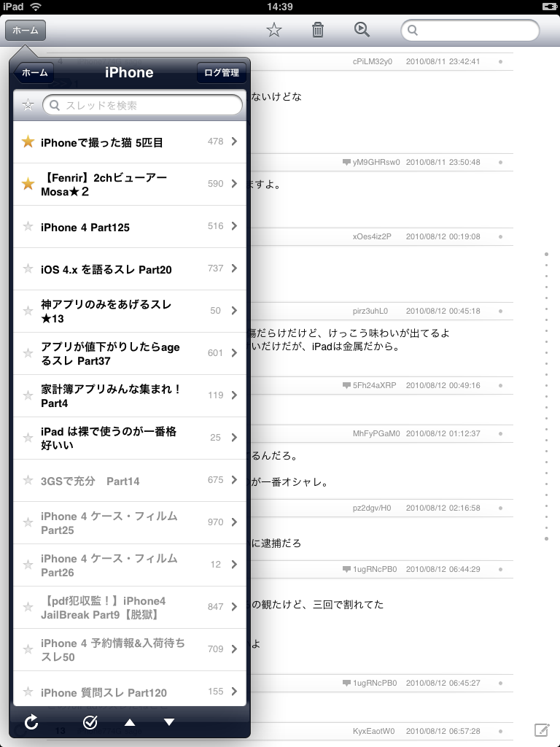Screen dimensions: 560x747
Task: Open the iPhone 質問スレ Part120 thread
Action: (130, 689)
